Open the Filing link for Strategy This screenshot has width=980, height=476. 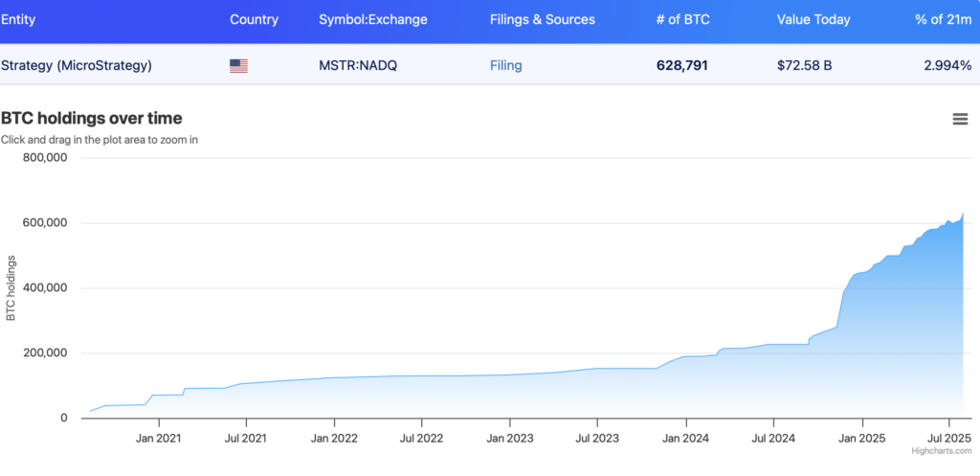pyautogui.click(x=505, y=65)
